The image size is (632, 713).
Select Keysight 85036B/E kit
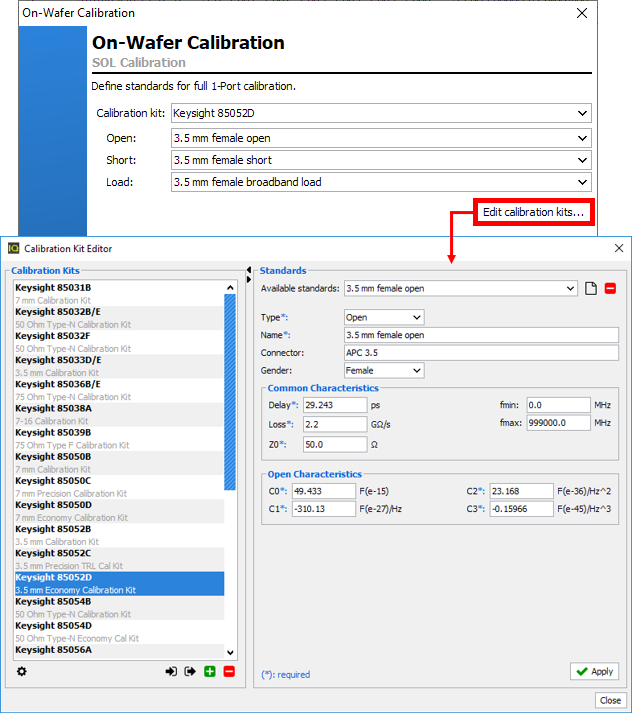(x=119, y=390)
